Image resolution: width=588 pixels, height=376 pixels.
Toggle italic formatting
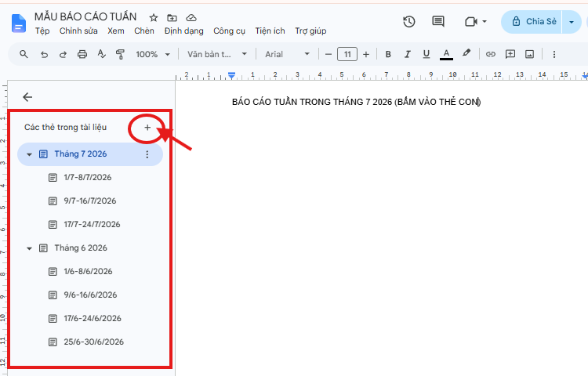coord(407,54)
